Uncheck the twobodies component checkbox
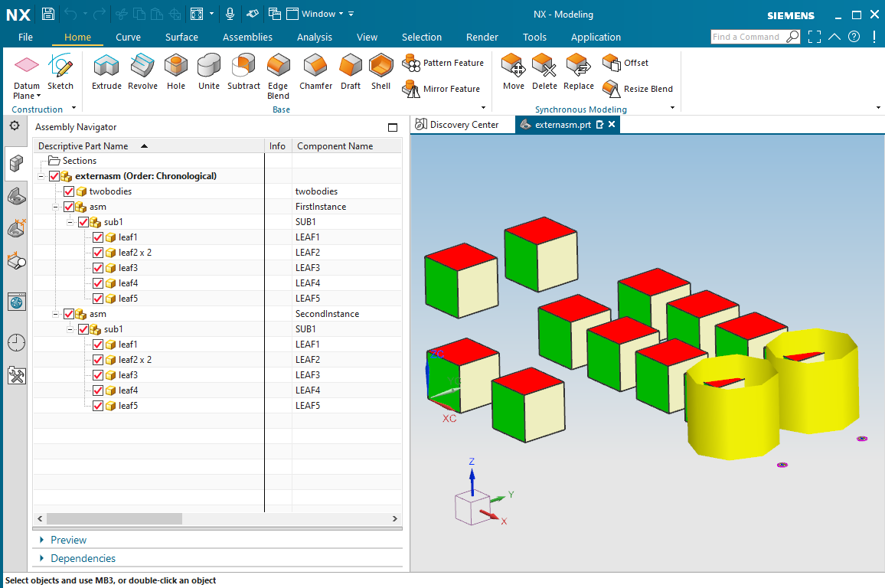This screenshot has height=588, width=885. click(69, 191)
